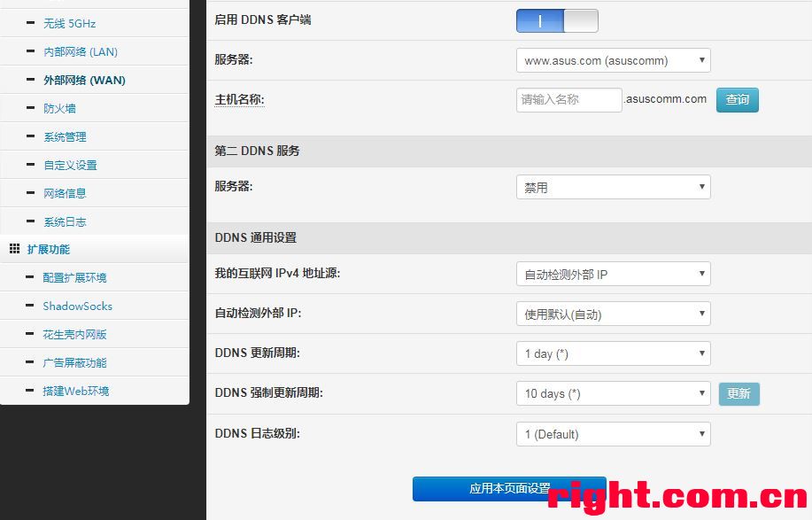Click the DDNS 通用设置 section heading
Screen dimensions: 812x520
pyautogui.click(x=256, y=237)
